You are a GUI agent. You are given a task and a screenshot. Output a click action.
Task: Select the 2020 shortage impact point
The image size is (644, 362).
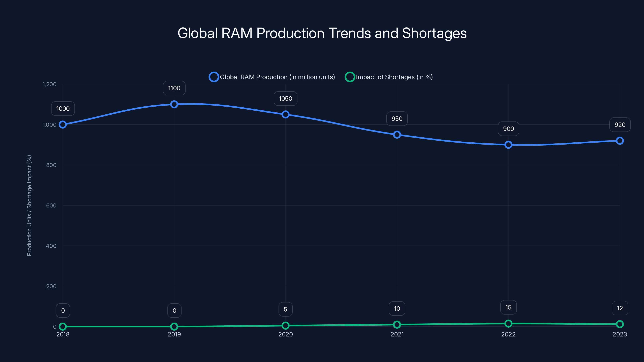[286, 326]
